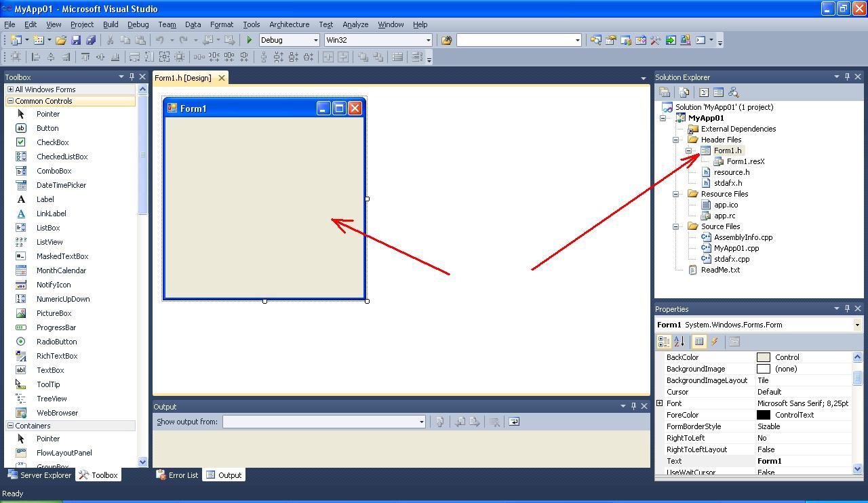Open the Properties Window toolbar icon
The width and height of the screenshot is (868, 503).
pos(610,40)
